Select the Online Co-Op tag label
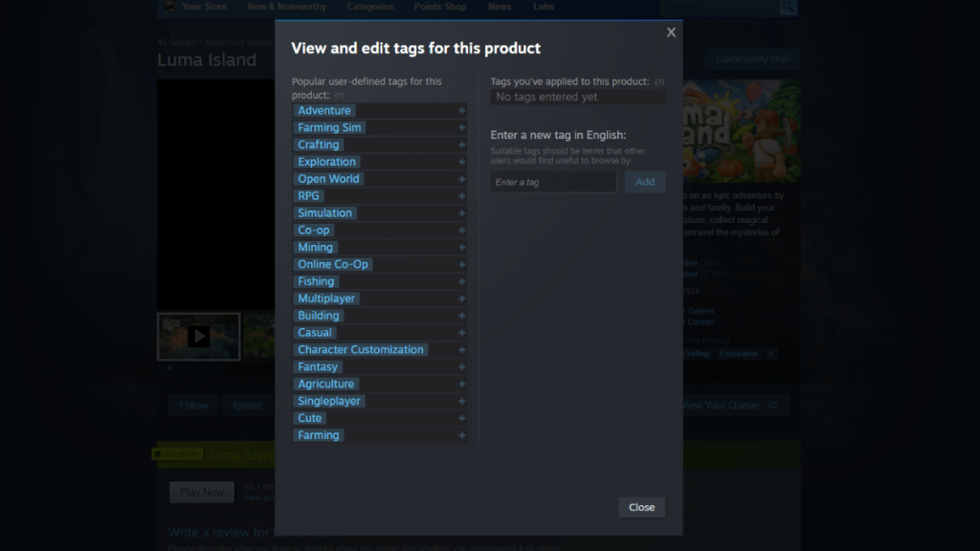 click(332, 264)
